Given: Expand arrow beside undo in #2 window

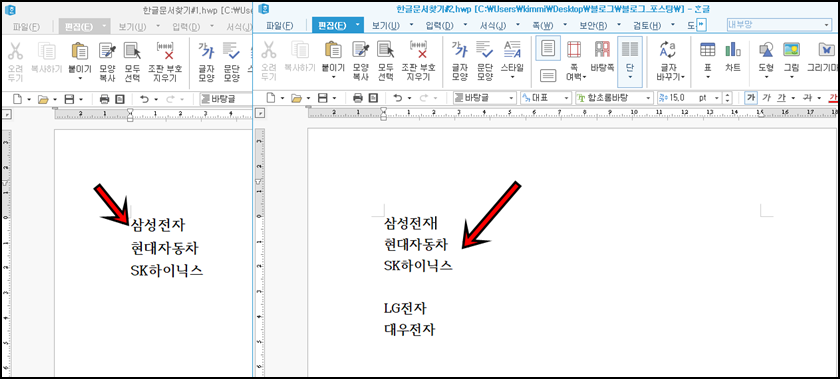Looking at the screenshot, I should pos(410,99).
